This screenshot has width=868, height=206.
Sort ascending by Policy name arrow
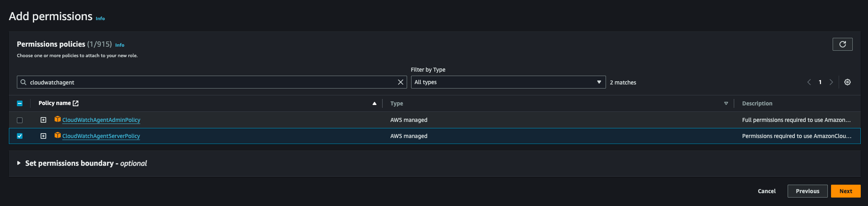[x=374, y=103]
